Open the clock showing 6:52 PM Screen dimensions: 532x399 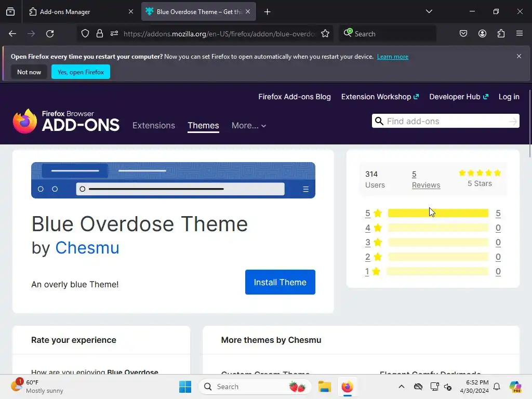(x=474, y=387)
